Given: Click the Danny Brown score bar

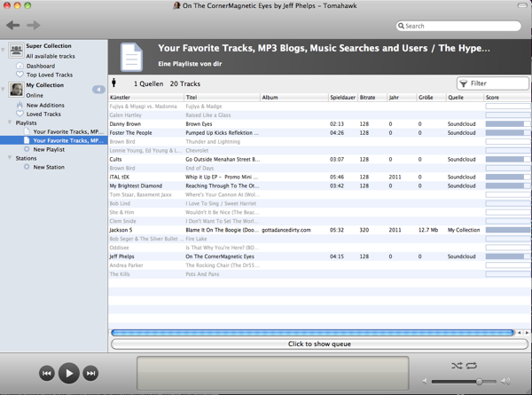Looking at the screenshot, I should click(x=507, y=124).
